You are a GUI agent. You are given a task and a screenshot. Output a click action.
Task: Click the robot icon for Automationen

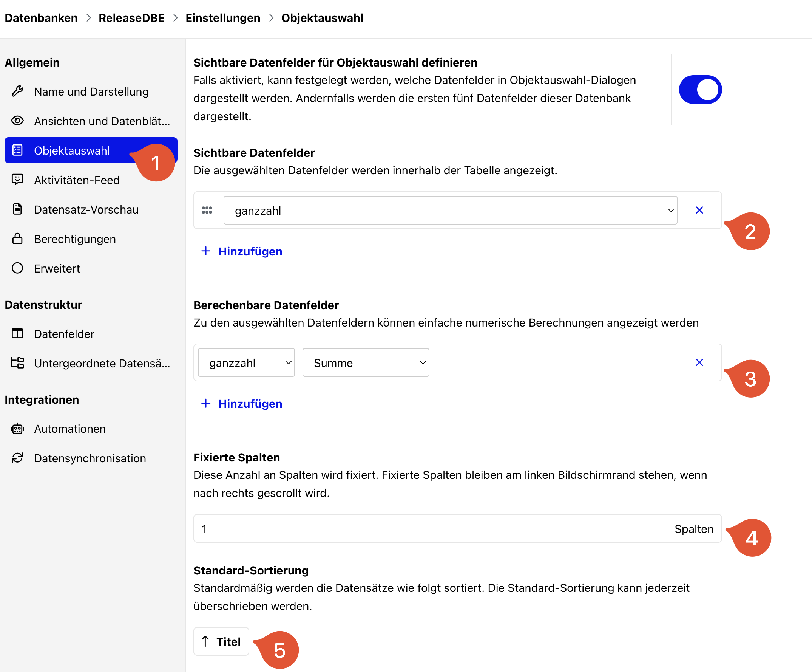(17, 428)
